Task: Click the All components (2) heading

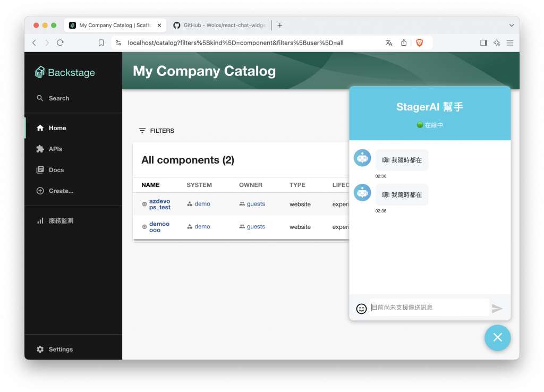Action: 188,160
